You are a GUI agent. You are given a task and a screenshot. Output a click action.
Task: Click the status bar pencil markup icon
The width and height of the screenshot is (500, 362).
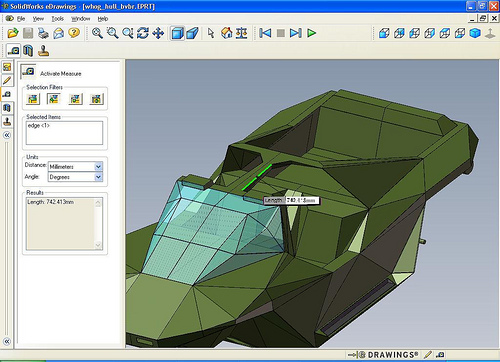click(x=429, y=355)
